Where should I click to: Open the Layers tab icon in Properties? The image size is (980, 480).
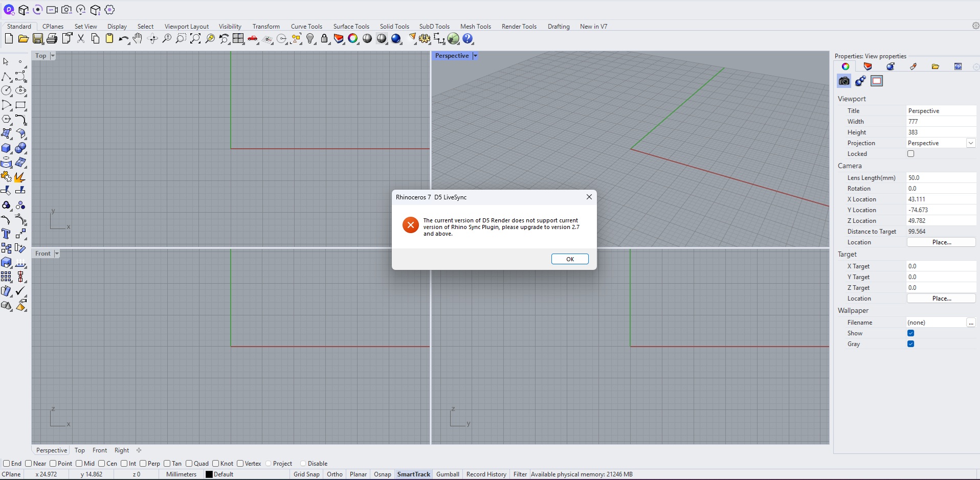point(867,66)
